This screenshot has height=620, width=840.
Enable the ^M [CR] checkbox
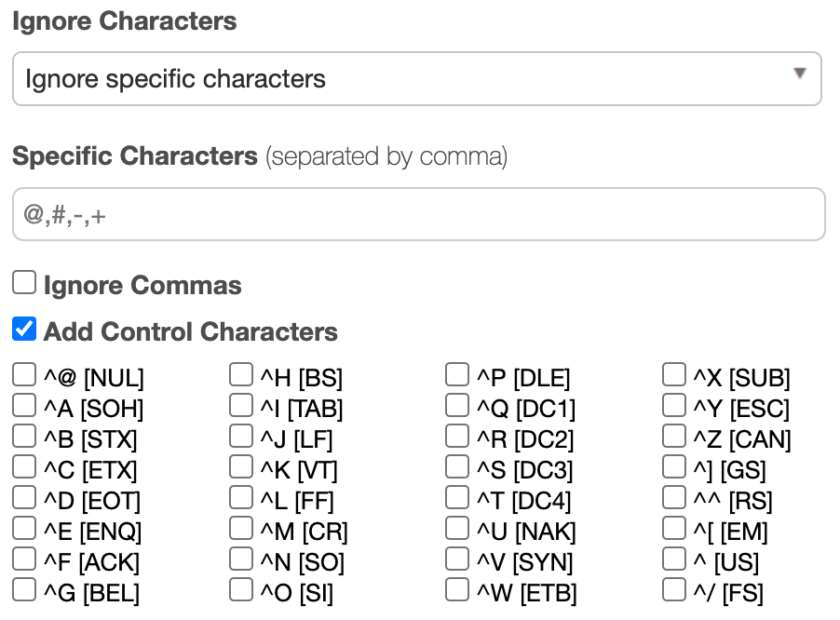(241, 529)
